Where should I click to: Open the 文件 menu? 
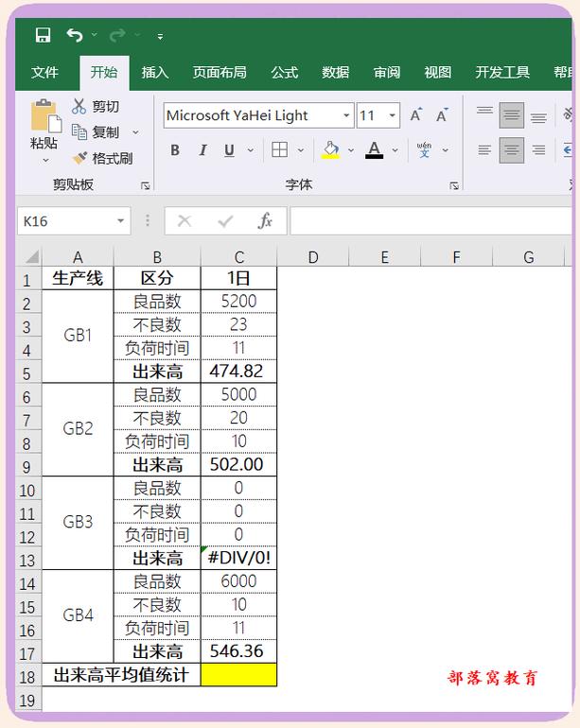point(45,73)
